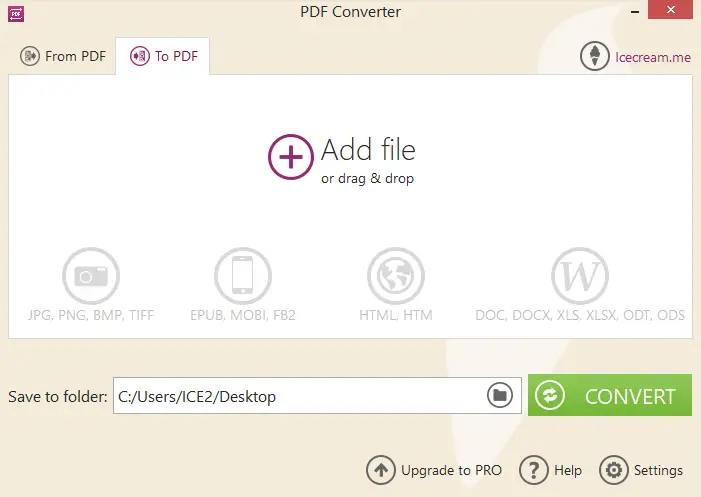This screenshot has height=497, width=701.
Task: Click the Add file text
Action: (x=368, y=150)
